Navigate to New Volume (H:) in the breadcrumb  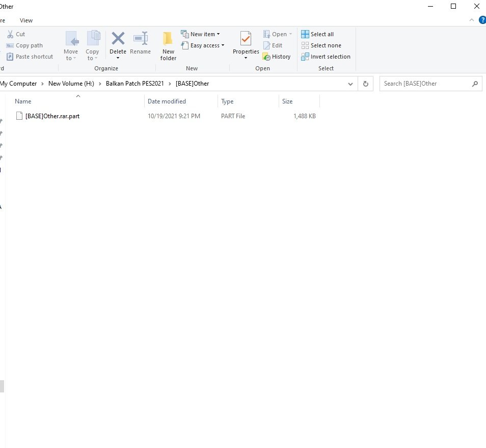(71, 84)
